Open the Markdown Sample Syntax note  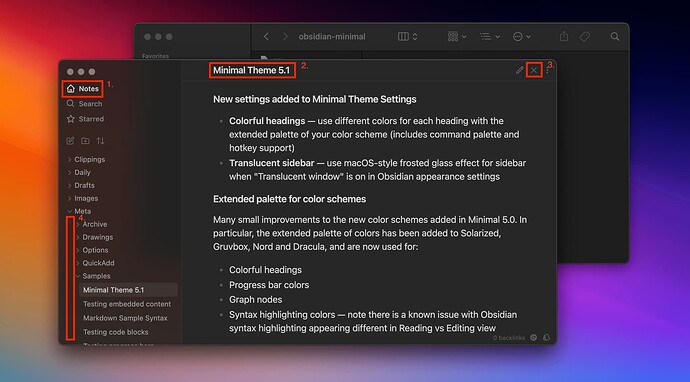(125, 318)
